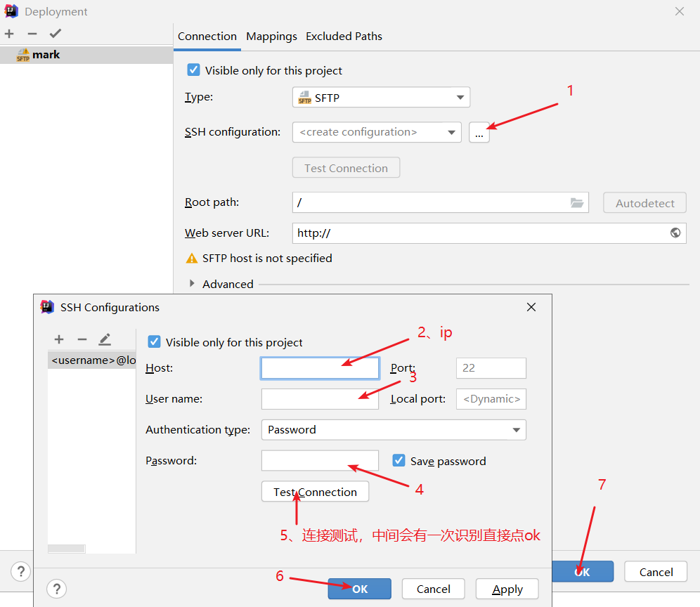This screenshot has width=700, height=607.
Task: Add a new SSH configuration entry
Action: pyautogui.click(x=59, y=339)
